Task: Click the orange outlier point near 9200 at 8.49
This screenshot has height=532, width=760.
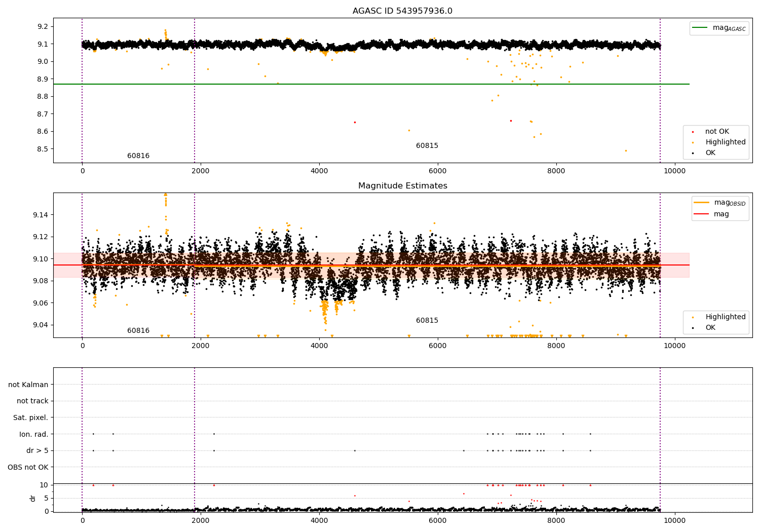Action: [x=626, y=150]
